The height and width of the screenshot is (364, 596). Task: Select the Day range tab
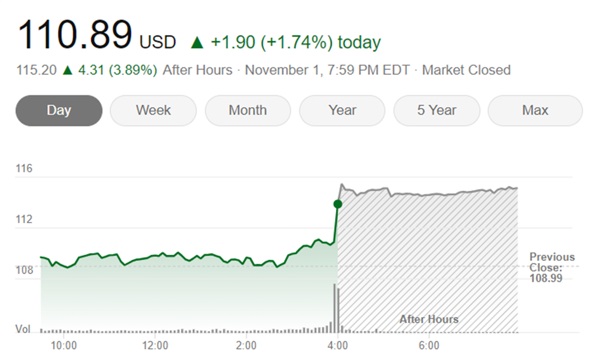coord(59,110)
